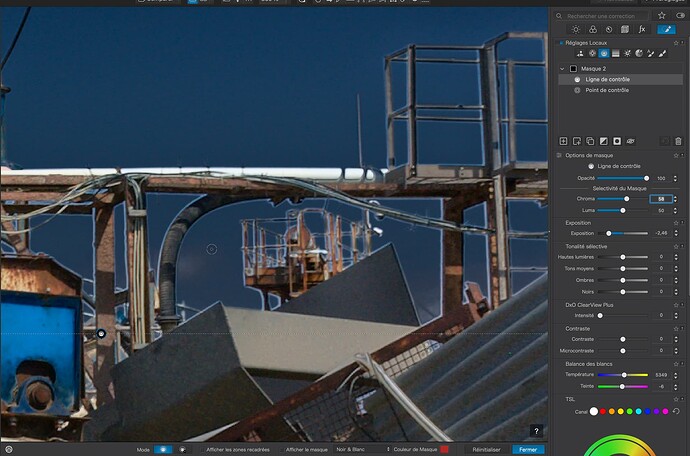Select Ligne de contrôle in mask list

(620, 79)
